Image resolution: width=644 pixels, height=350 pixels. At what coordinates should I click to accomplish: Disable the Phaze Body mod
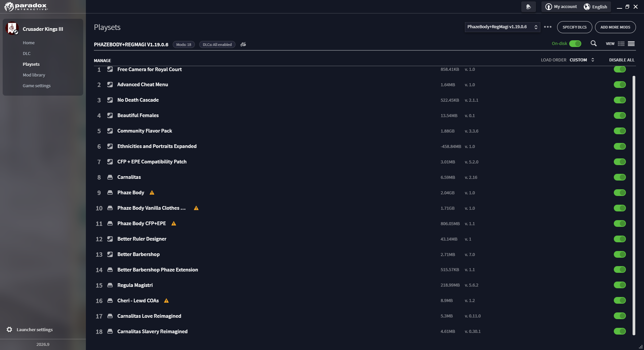pos(620,193)
